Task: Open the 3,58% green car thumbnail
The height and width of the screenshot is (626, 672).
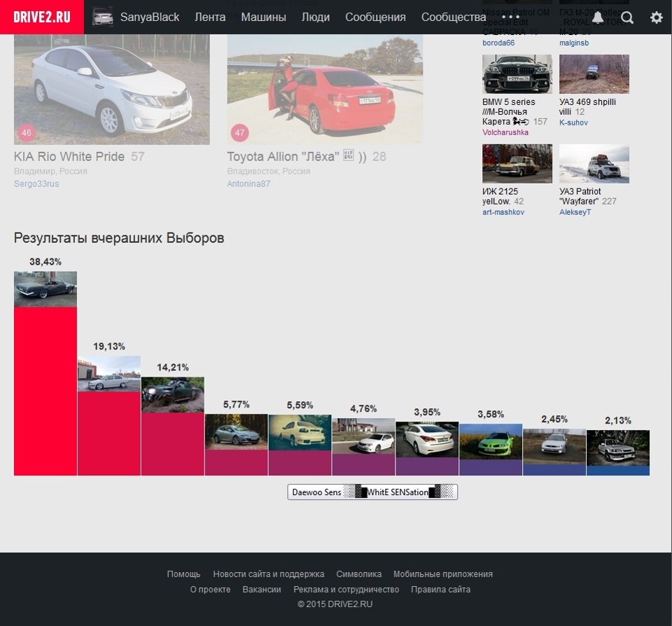Action: pyautogui.click(x=491, y=442)
